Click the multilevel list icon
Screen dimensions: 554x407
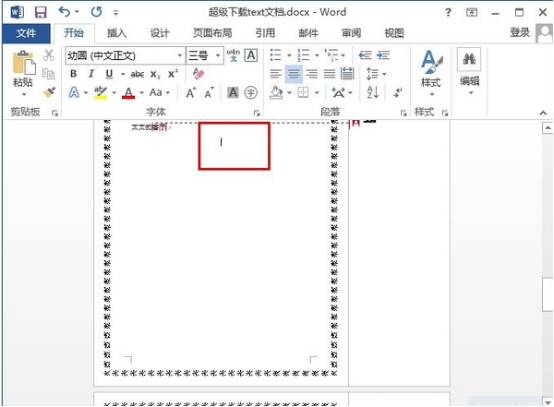pyautogui.click(x=331, y=55)
